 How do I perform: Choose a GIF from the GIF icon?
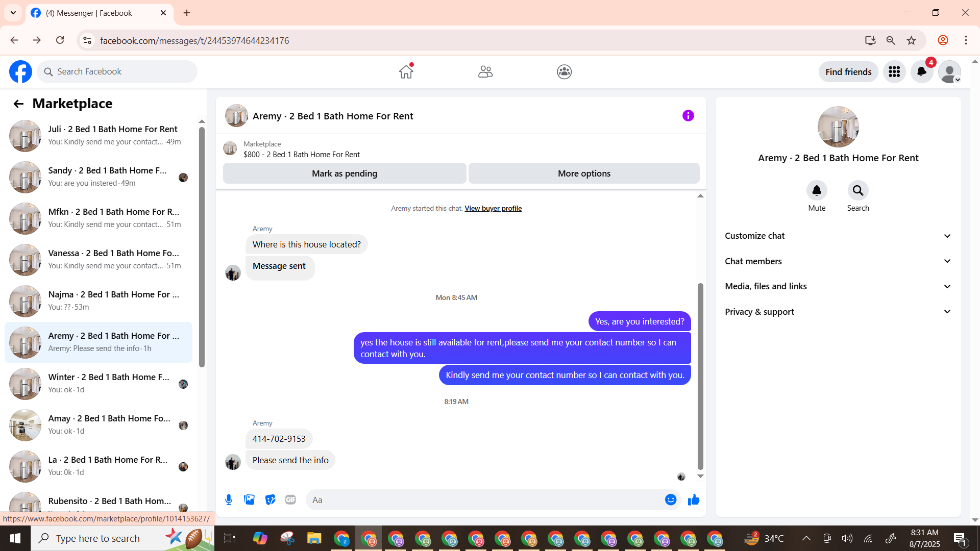click(290, 500)
